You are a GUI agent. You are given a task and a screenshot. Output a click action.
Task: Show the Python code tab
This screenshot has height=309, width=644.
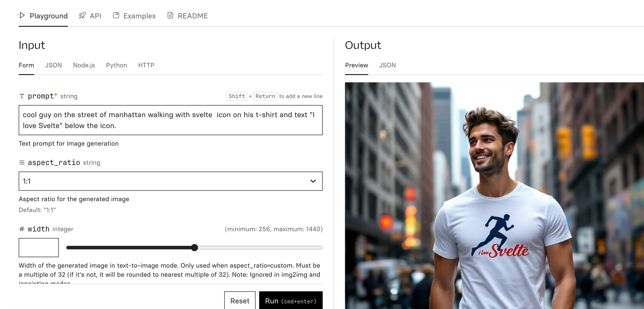117,65
